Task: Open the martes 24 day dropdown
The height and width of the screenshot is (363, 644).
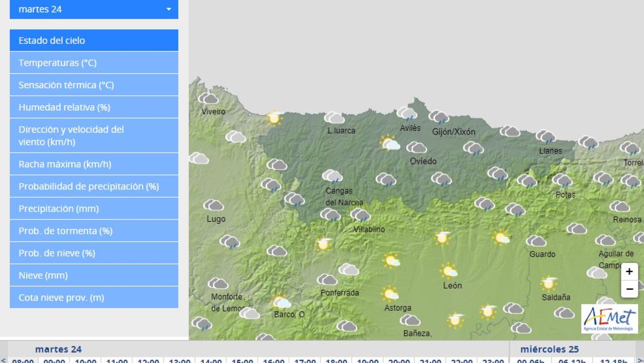Action: tap(94, 9)
